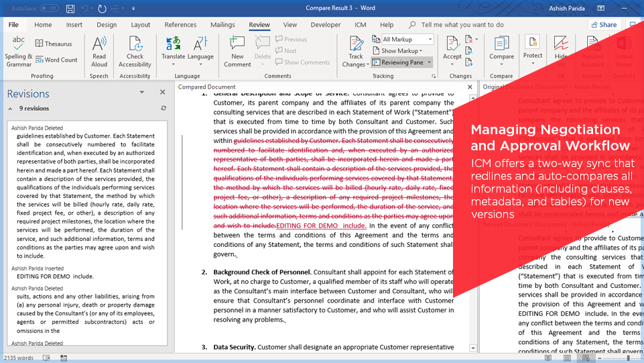Expand the Show Markup dropdown
Viewport: 644px width, 363px height.
coord(401,51)
